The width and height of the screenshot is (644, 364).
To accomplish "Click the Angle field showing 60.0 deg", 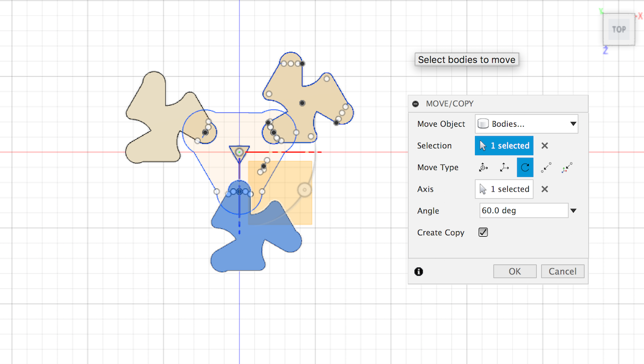I will point(524,211).
